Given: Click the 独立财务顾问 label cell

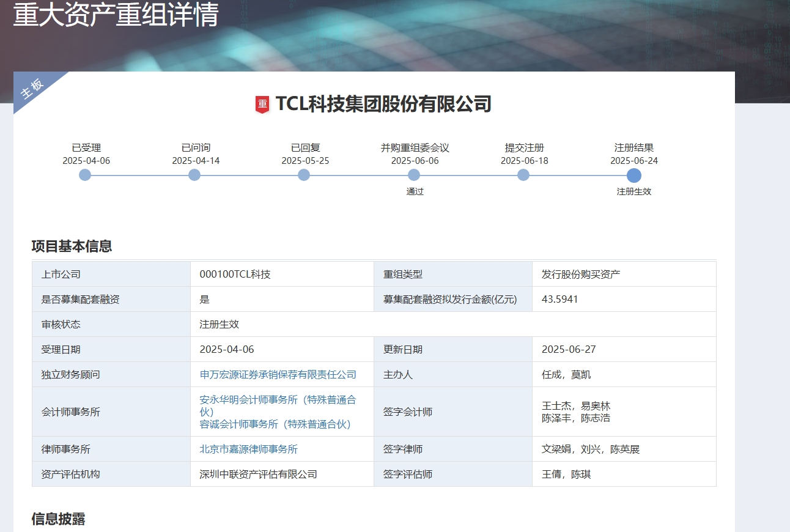Looking at the screenshot, I should pyautogui.click(x=111, y=374).
